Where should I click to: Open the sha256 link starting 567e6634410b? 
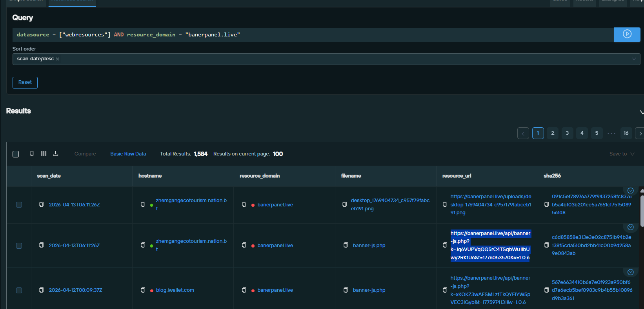click(592, 290)
